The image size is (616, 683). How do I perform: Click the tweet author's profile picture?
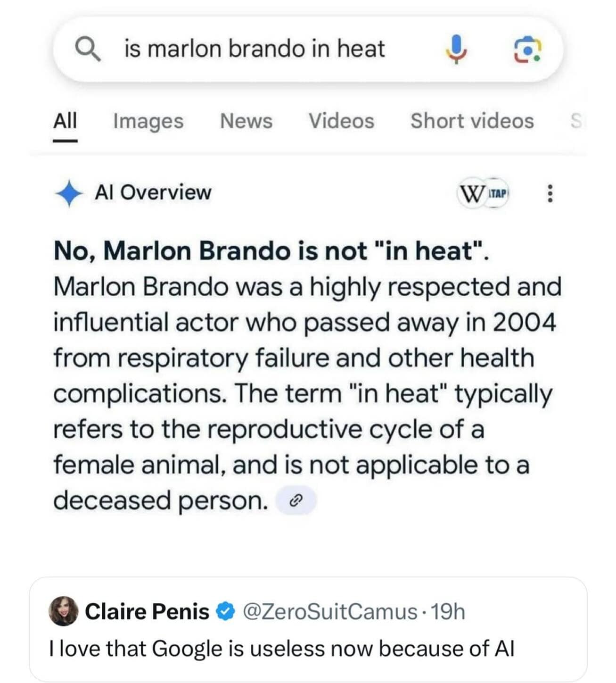click(x=64, y=611)
